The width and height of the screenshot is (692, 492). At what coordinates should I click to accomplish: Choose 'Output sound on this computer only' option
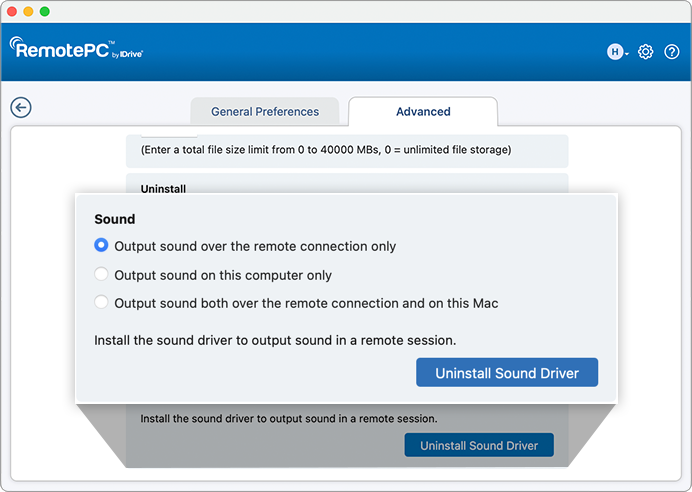click(101, 275)
